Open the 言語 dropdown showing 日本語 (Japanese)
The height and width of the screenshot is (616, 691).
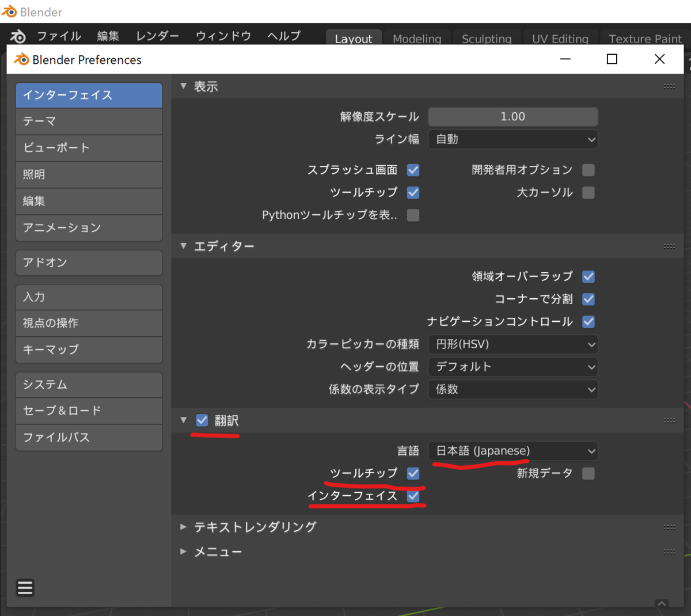click(x=513, y=451)
